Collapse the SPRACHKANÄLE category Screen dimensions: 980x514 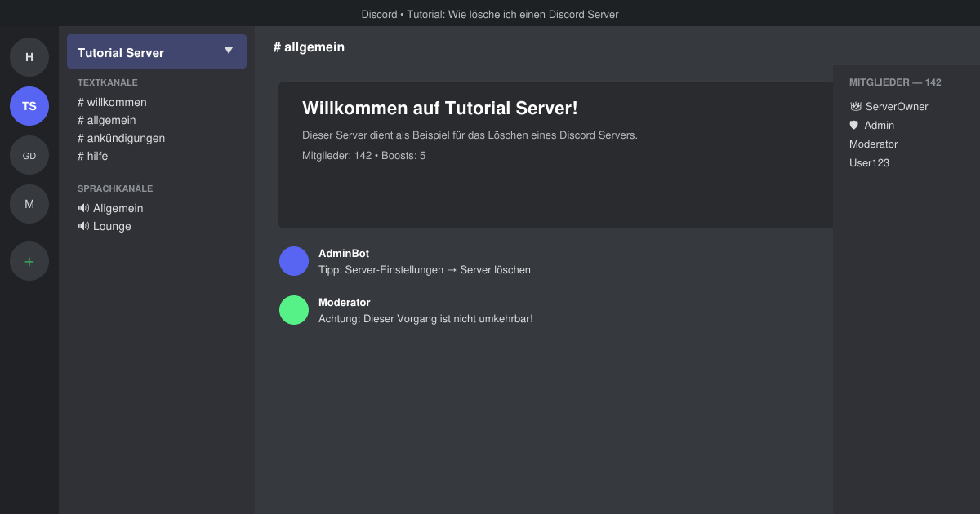coord(115,188)
